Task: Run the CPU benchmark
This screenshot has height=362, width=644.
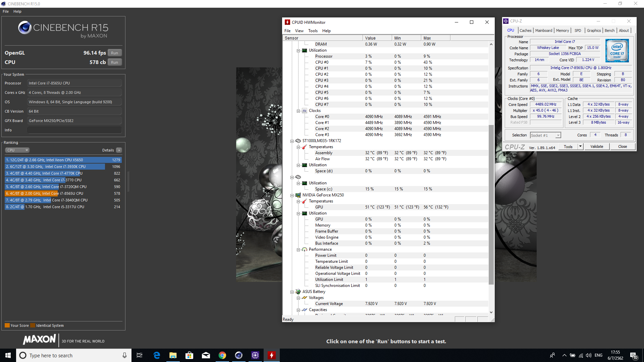Action: [115, 62]
